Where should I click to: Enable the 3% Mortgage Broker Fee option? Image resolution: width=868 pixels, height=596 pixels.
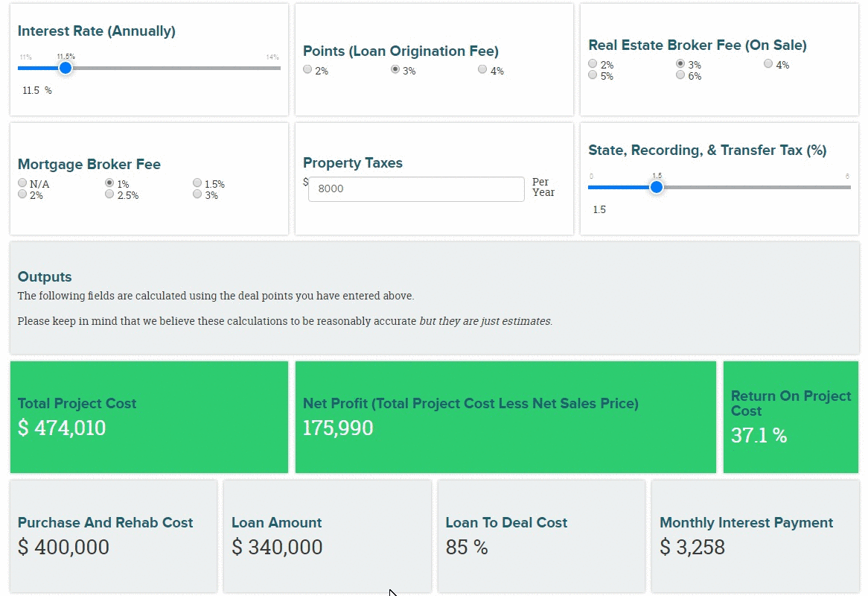pos(197,194)
